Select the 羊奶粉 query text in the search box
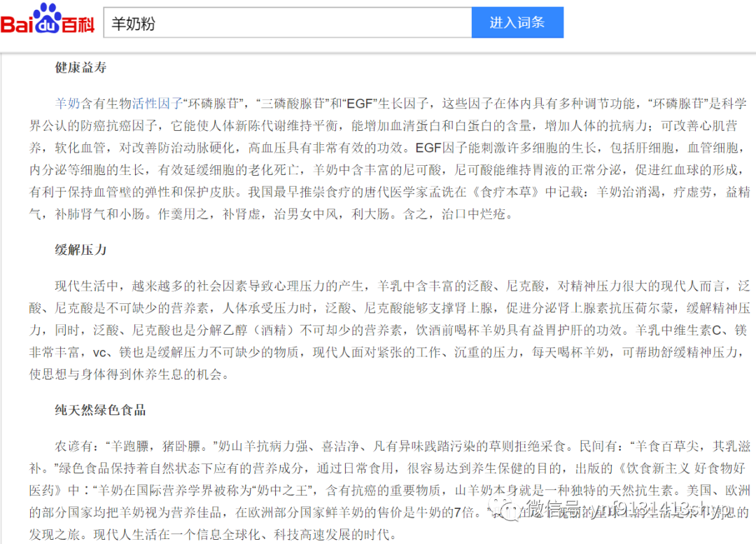Screen dimensions: 756x544 click(133, 22)
